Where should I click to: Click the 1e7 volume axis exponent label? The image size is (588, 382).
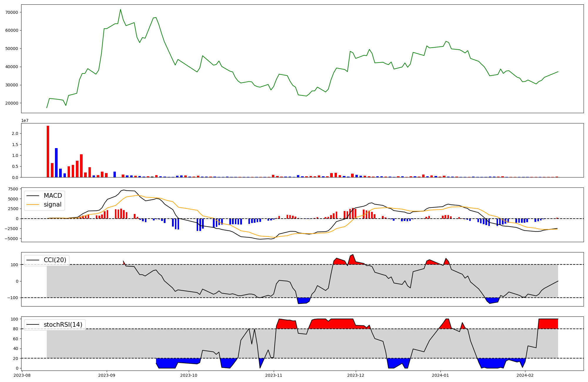pos(25,120)
